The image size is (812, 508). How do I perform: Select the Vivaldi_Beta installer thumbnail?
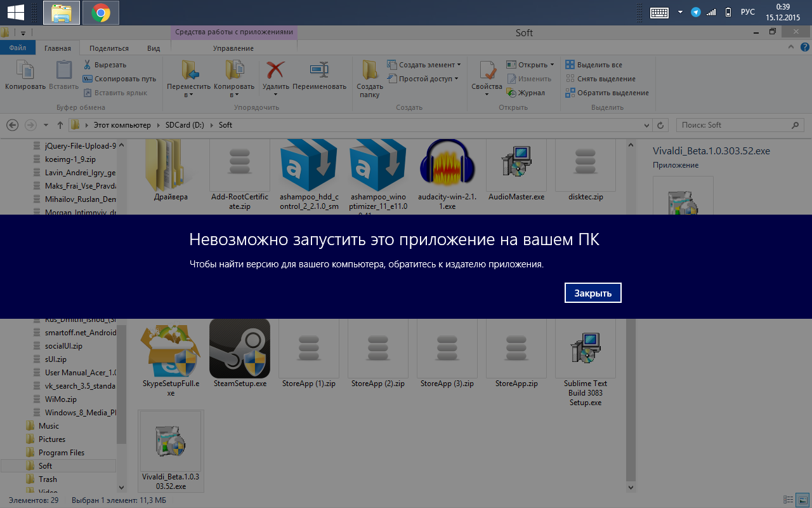tap(170, 443)
